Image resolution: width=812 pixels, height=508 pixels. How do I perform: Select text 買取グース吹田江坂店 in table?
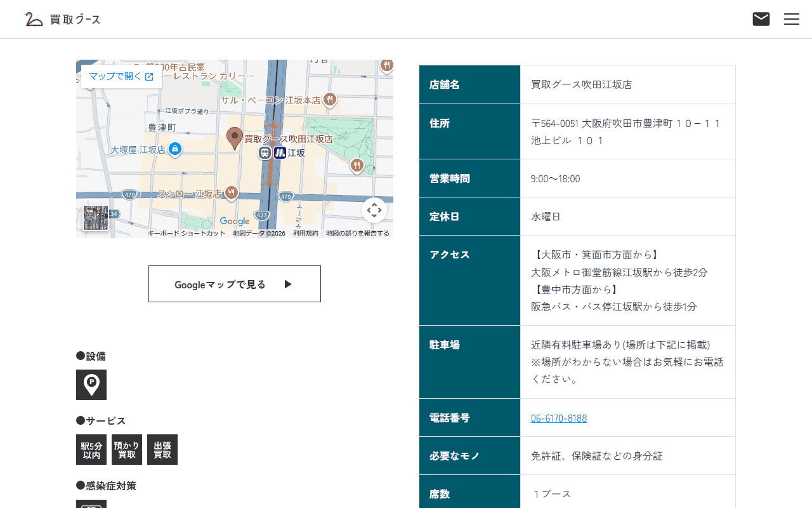(x=582, y=84)
